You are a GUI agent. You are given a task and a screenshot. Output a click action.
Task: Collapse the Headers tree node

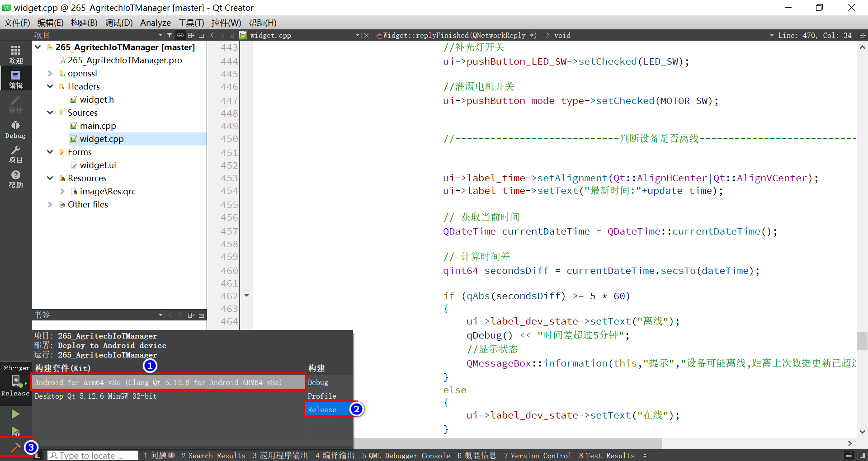(x=50, y=86)
